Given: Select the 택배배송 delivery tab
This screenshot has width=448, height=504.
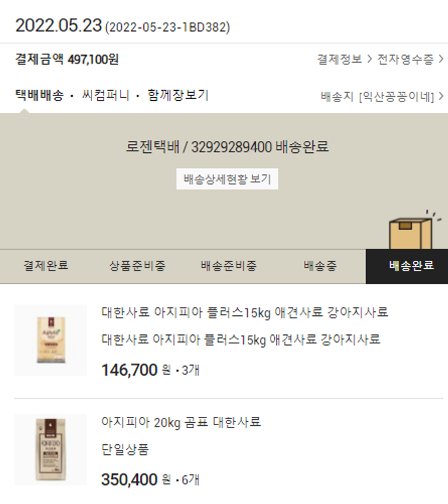Looking at the screenshot, I should [x=39, y=96].
